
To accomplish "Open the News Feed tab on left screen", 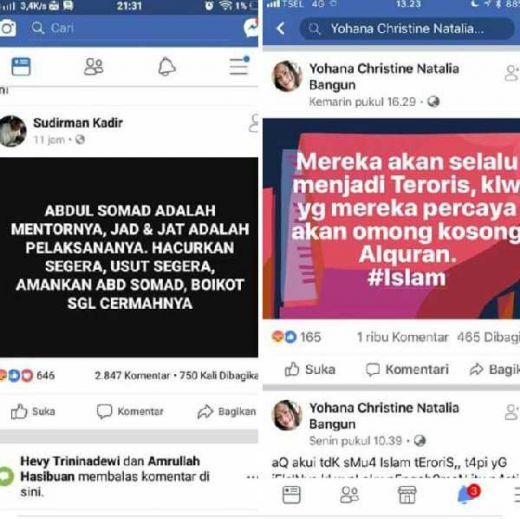I will [x=21, y=67].
